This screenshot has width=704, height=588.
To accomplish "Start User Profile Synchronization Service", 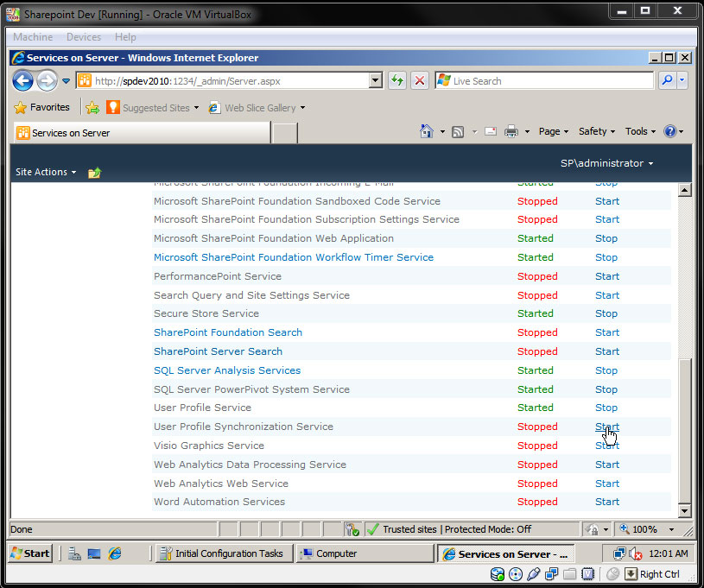I will pos(607,427).
